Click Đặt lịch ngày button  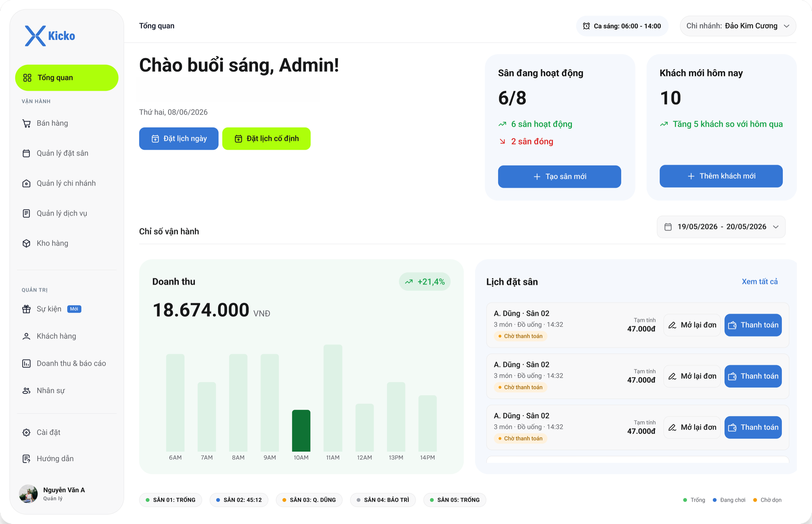[179, 139]
